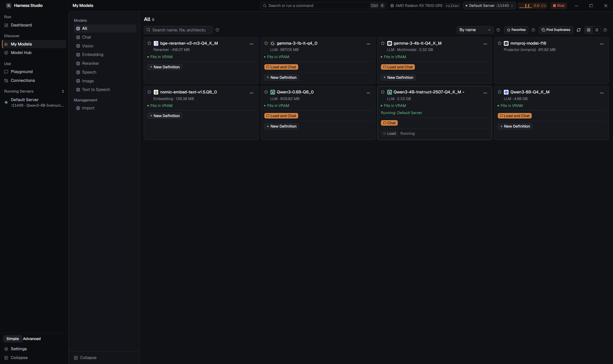The height and width of the screenshot is (364, 613).
Task: Click the tokens per second activity graph
Action: point(533,6)
